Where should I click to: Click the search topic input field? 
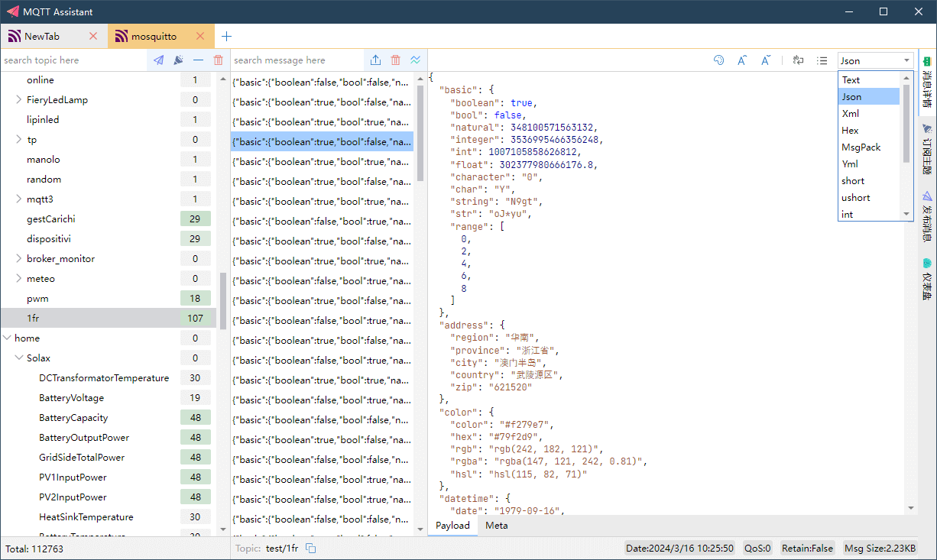coord(73,60)
